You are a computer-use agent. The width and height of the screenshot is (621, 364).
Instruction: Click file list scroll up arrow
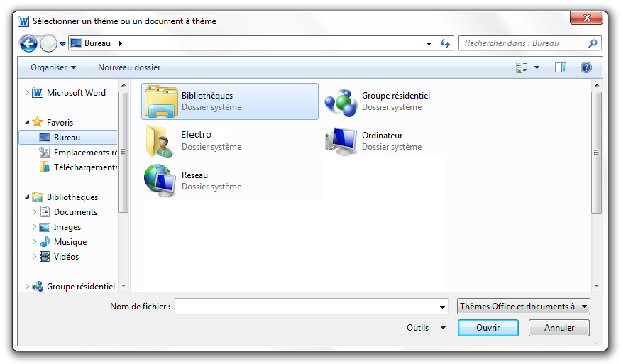point(597,85)
